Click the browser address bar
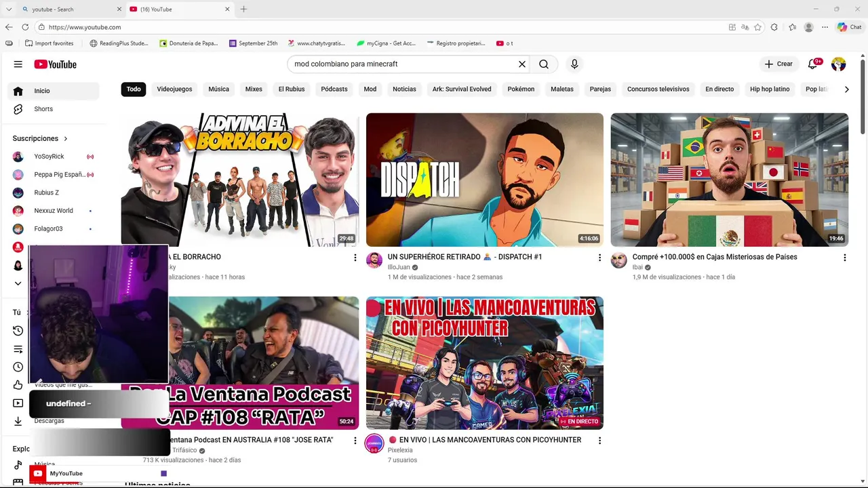The image size is (868, 488). coord(380,27)
